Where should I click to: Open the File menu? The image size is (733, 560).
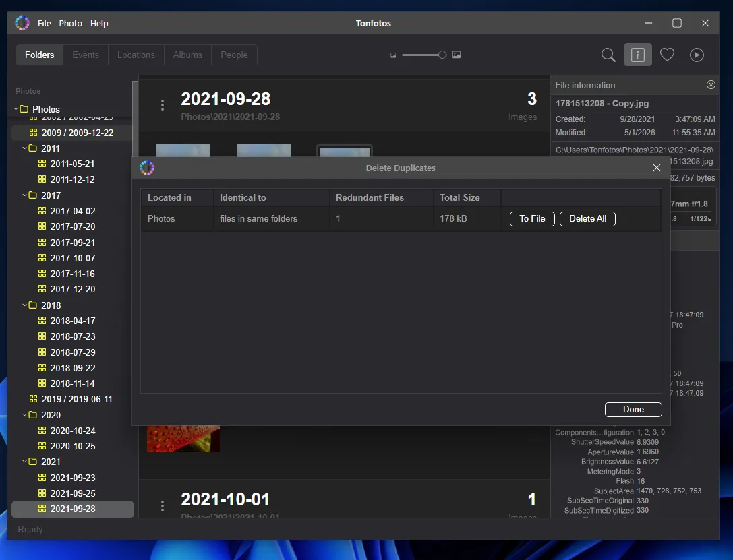pyautogui.click(x=45, y=23)
